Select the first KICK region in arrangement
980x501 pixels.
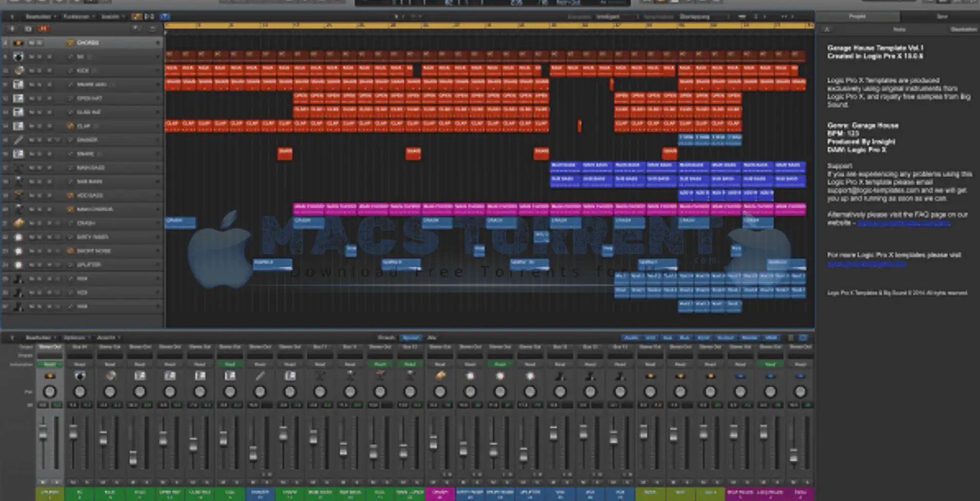point(172,70)
